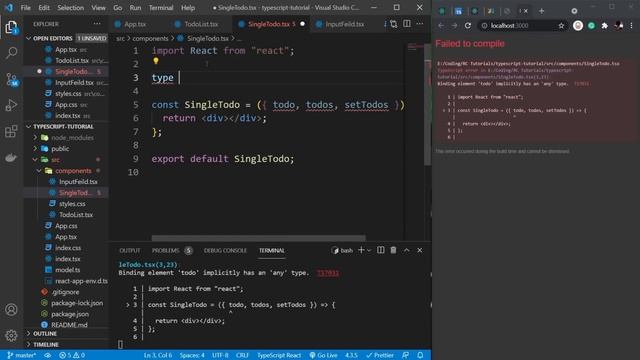
Task: Collapse the Open Editors section
Action: (x=29, y=38)
